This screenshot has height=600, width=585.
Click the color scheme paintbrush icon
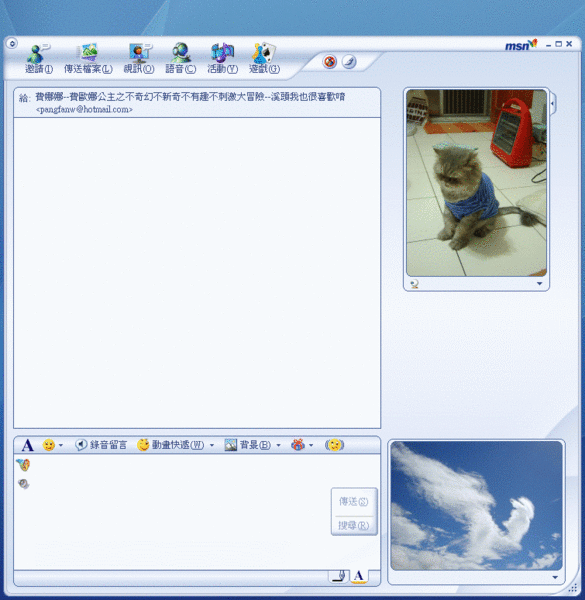click(x=349, y=62)
